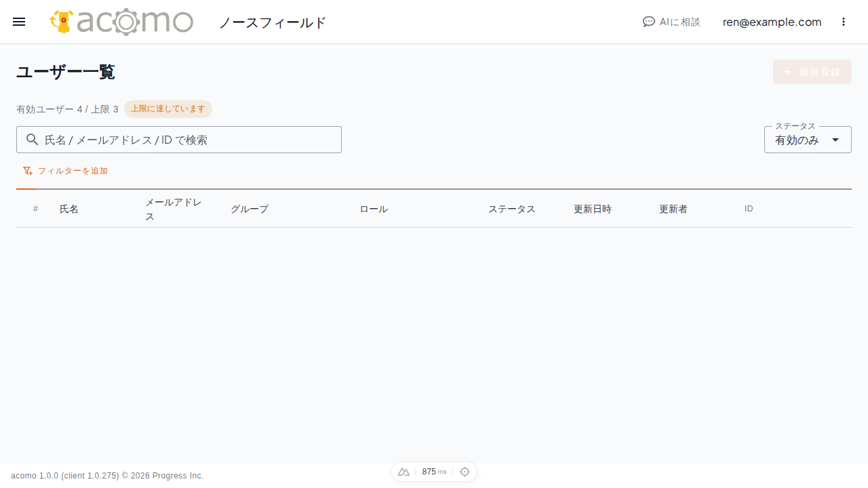Screen dimensions: 868x488
Task: Click the # column header
Action: click(x=35, y=209)
